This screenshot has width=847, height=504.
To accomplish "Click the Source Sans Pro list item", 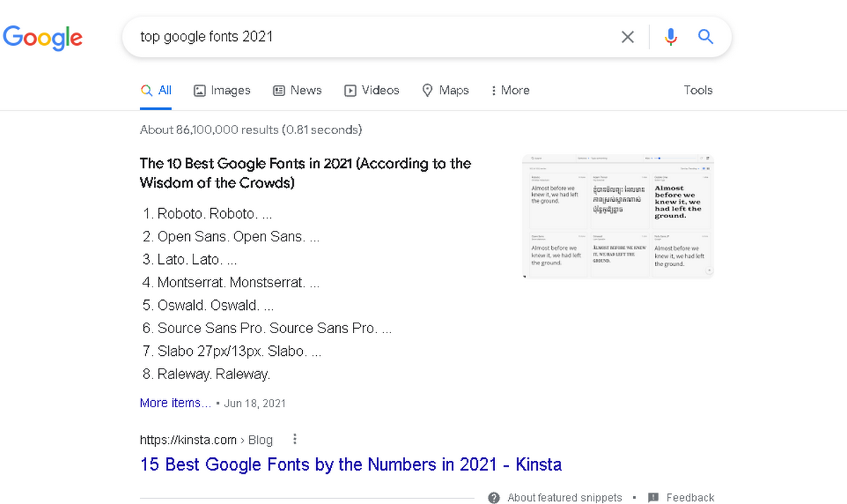I will click(268, 329).
